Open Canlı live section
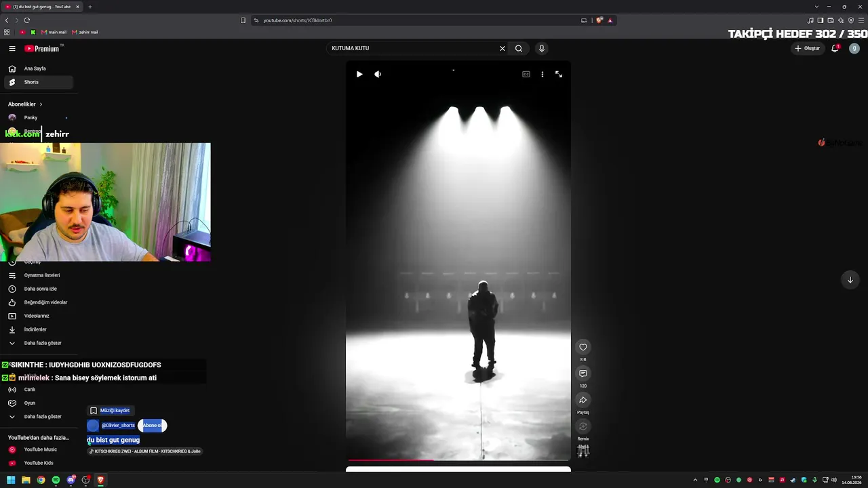 pos(38,390)
